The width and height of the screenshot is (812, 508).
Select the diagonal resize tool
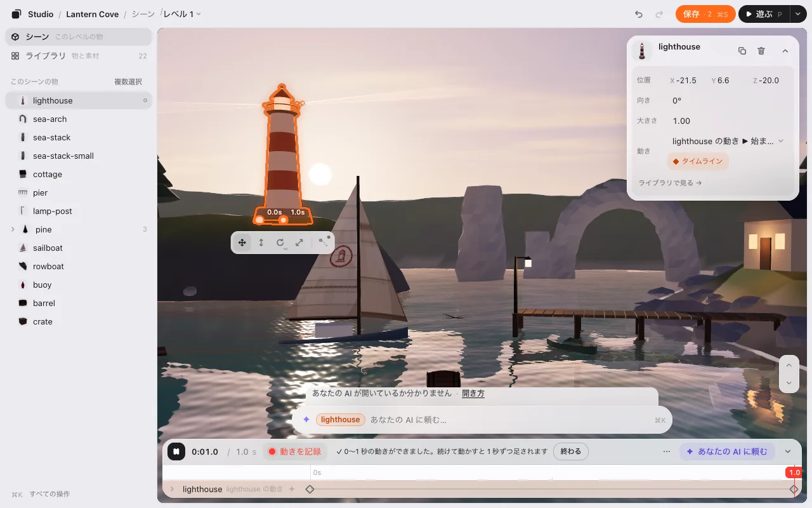pyautogui.click(x=299, y=243)
